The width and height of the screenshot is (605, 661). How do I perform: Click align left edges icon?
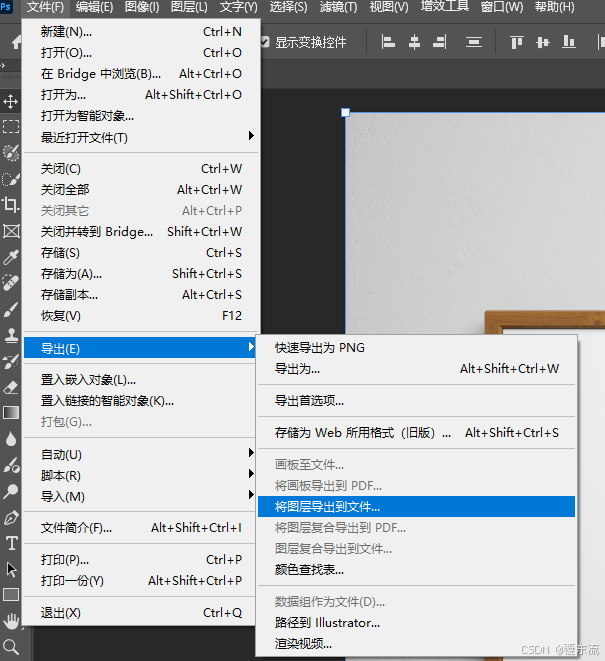388,42
